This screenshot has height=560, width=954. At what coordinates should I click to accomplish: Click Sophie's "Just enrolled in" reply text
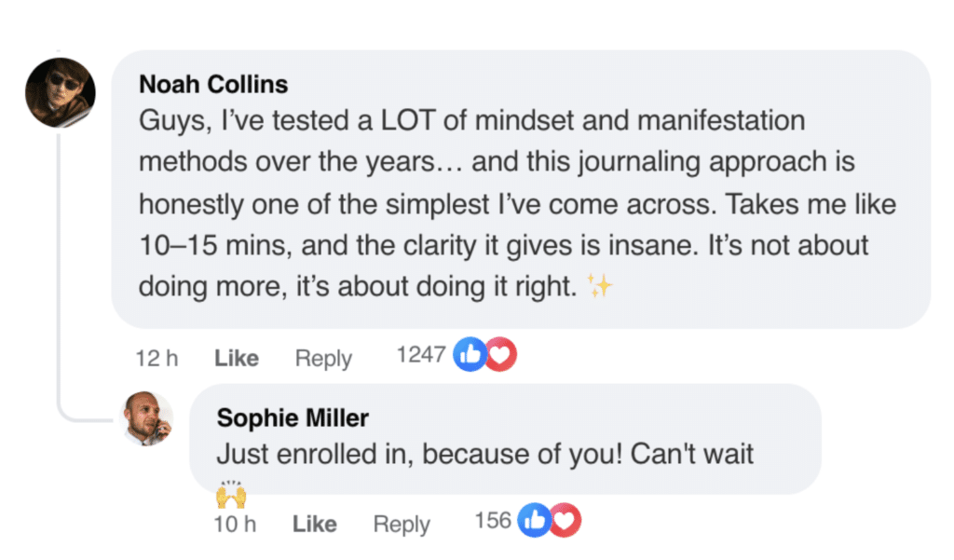coord(484,454)
